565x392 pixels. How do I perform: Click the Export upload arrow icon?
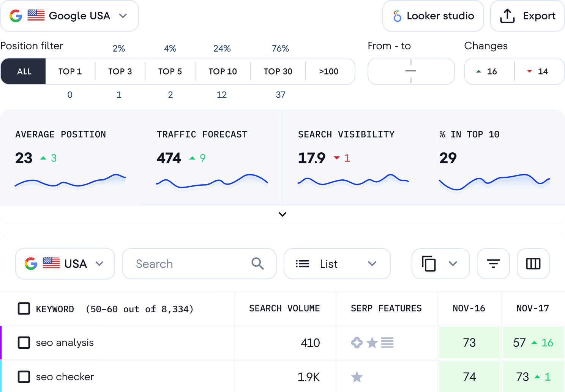(507, 16)
